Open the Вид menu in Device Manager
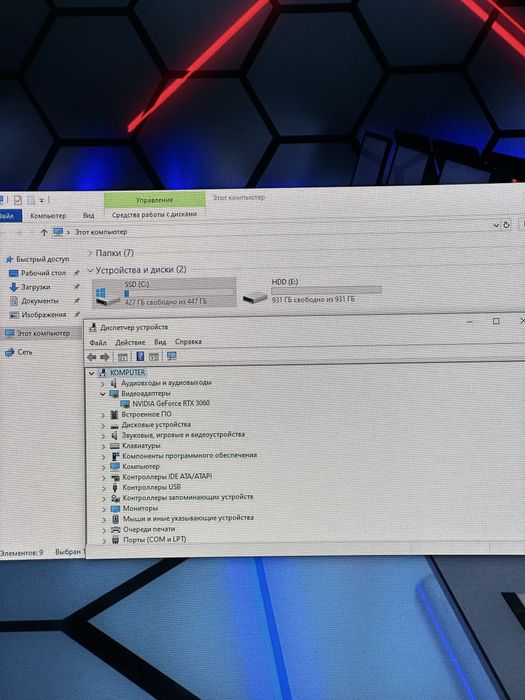Screen dimensions: 525x700 [x=160, y=342]
